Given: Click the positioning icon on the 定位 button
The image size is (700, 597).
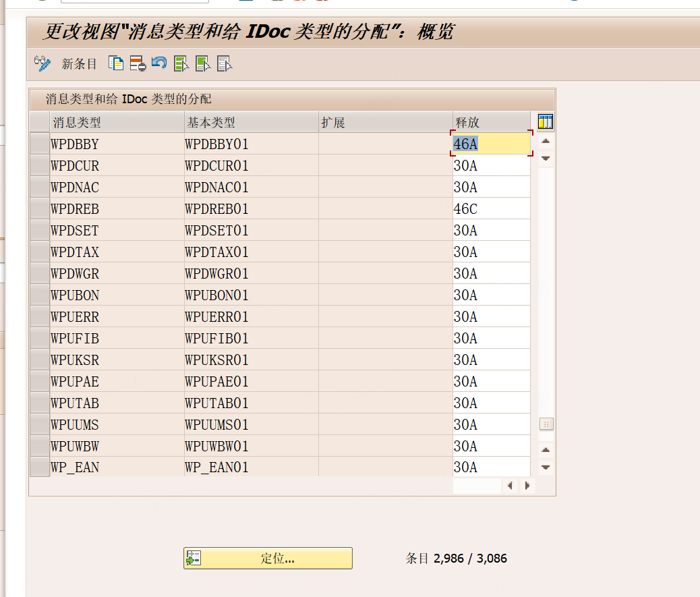Looking at the screenshot, I should 194,558.
